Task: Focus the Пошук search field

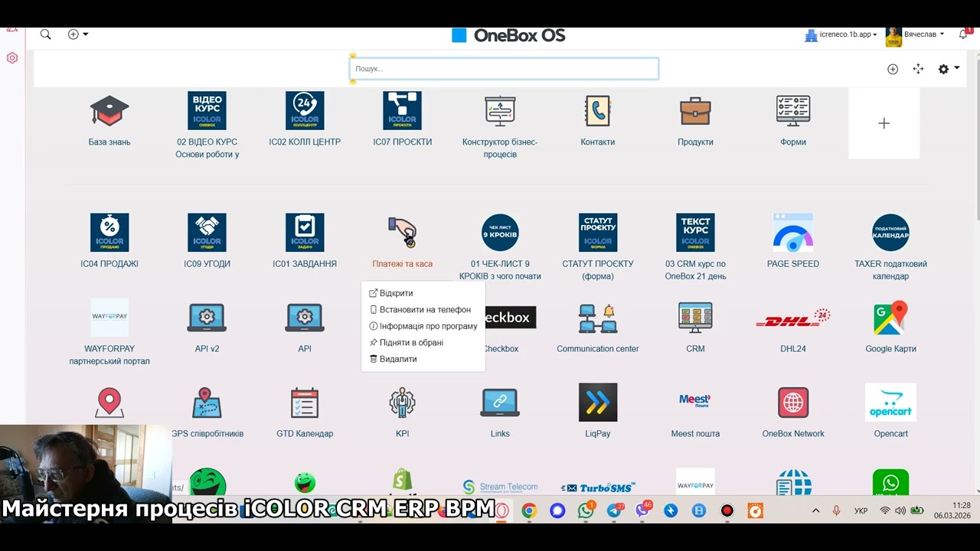Action: click(x=505, y=69)
